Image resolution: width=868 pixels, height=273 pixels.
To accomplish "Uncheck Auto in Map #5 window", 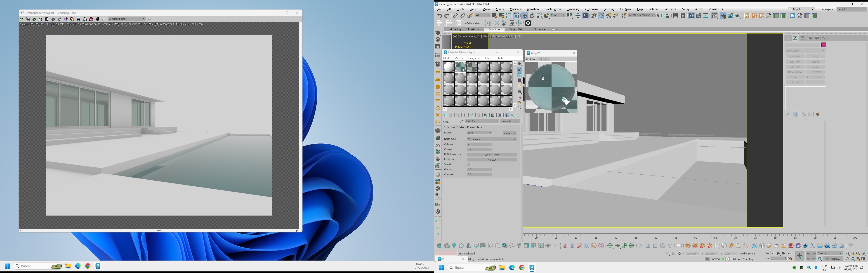I will [x=527, y=59].
